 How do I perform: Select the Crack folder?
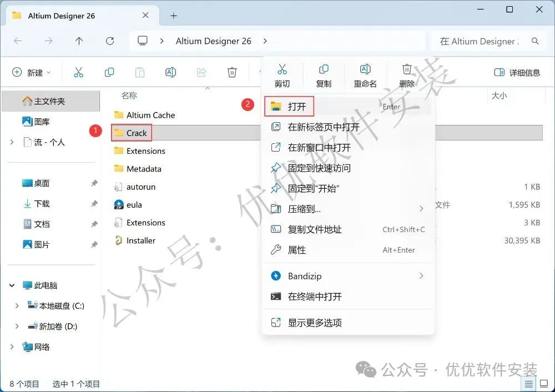coord(130,133)
